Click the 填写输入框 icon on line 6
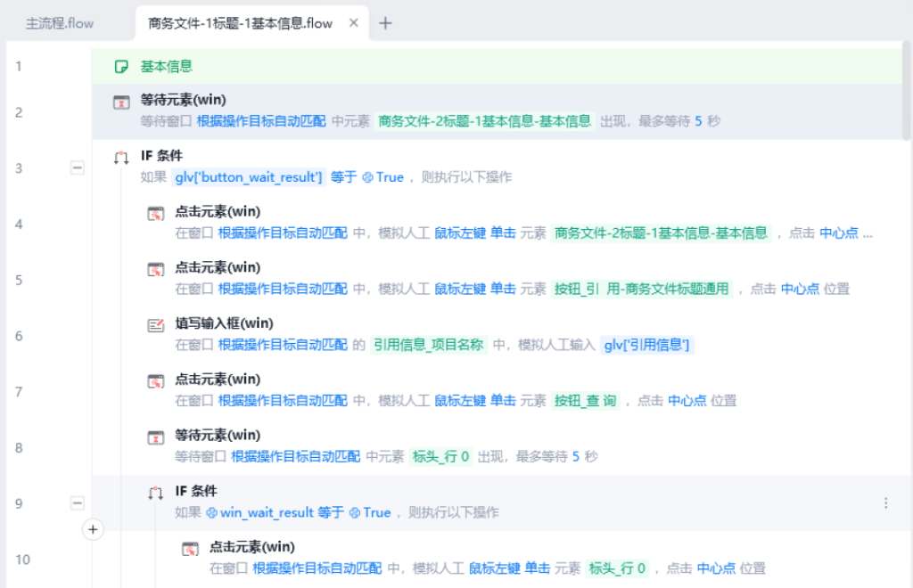Screen dimensions: 913x588 coord(156,324)
